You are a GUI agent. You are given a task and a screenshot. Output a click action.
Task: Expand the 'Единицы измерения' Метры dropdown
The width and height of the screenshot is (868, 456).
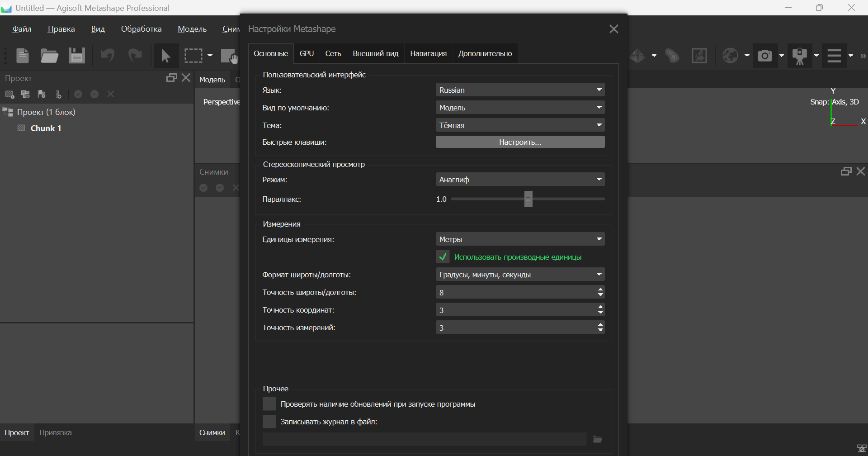520,239
